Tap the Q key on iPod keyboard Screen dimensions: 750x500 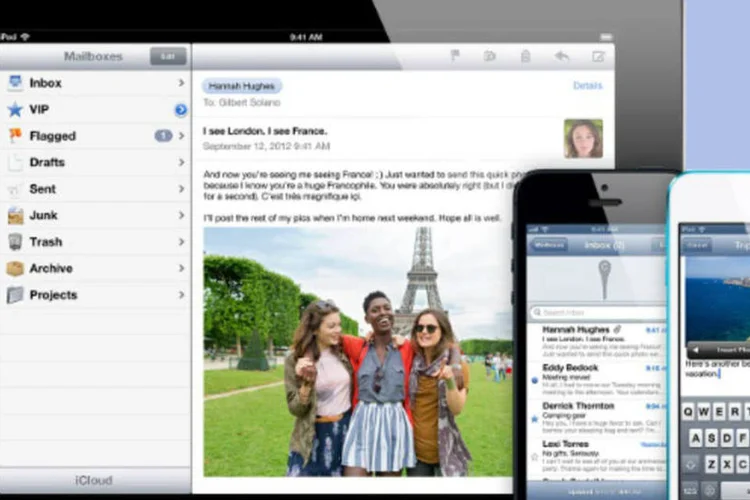(688, 411)
